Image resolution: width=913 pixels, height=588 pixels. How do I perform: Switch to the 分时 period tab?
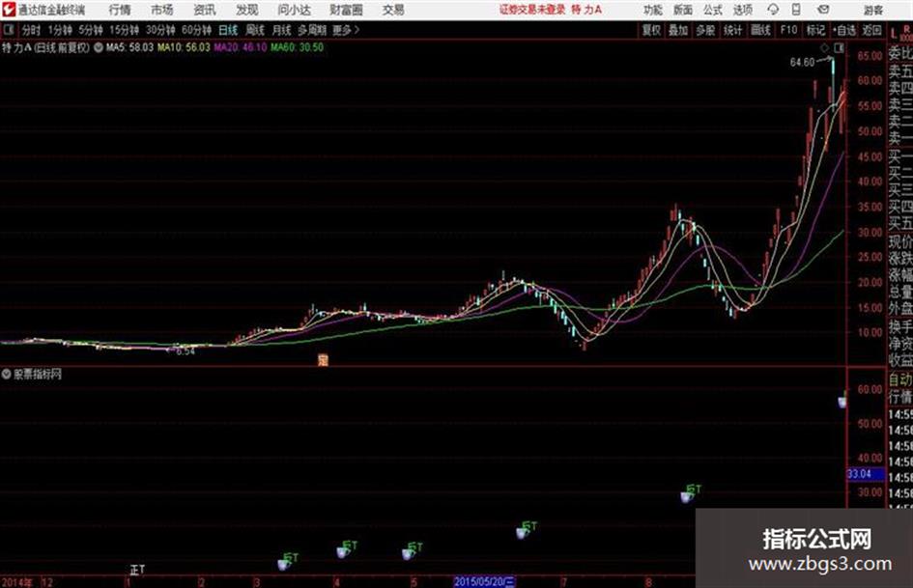coord(31,30)
